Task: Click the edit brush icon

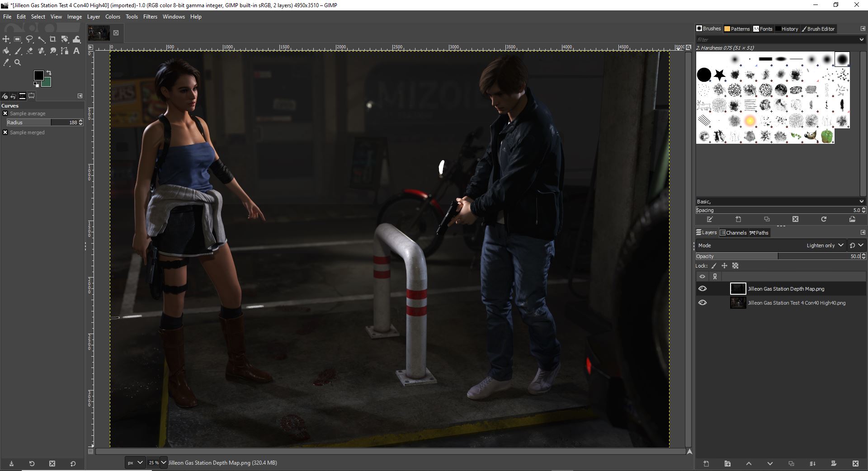Action: tap(710, 219)
